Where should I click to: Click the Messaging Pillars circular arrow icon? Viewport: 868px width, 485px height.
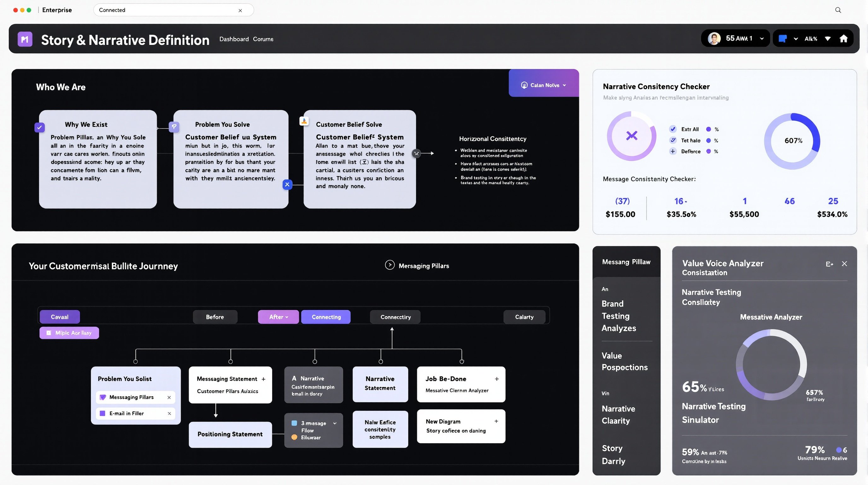coord(390,266)
